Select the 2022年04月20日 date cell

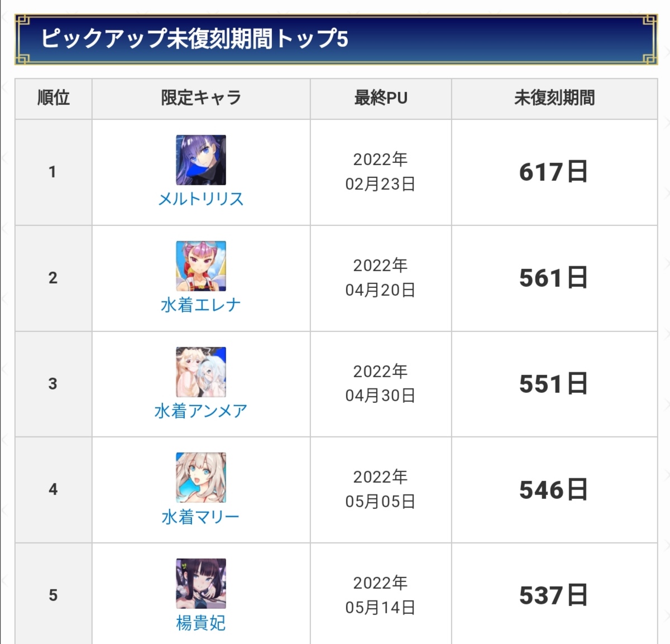[380, 278]
